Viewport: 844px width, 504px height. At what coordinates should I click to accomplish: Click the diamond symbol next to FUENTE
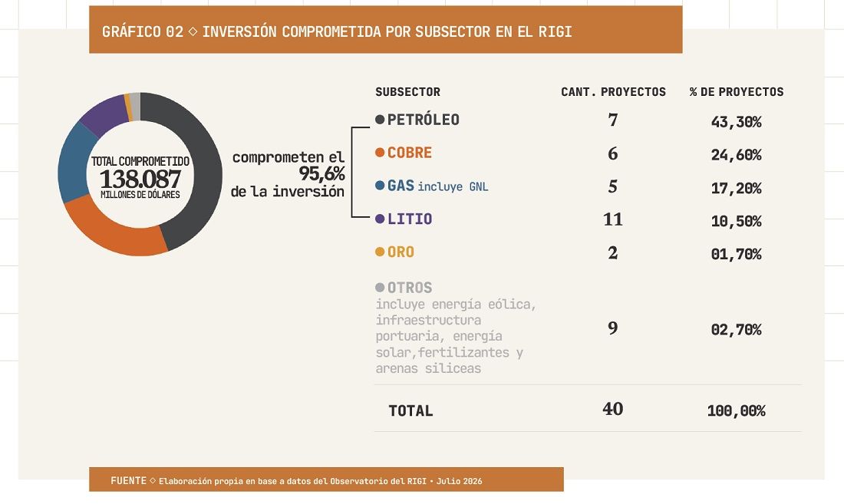[x=153, y=480]
